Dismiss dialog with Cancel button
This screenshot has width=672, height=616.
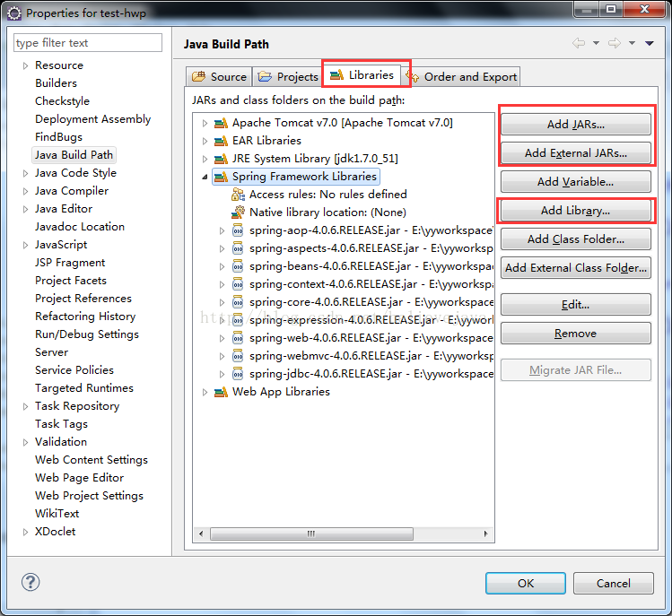pyautogui.click(x=614, y=584)
